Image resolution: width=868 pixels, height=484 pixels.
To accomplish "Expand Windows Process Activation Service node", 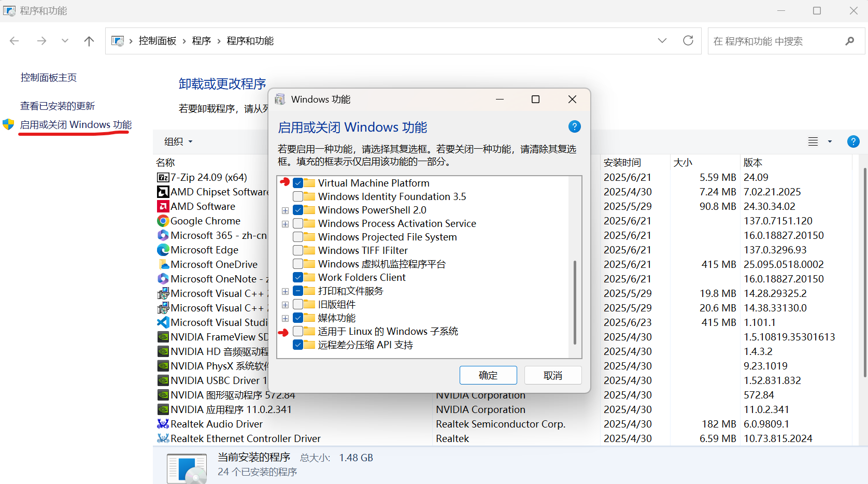I will coord(285,224).
